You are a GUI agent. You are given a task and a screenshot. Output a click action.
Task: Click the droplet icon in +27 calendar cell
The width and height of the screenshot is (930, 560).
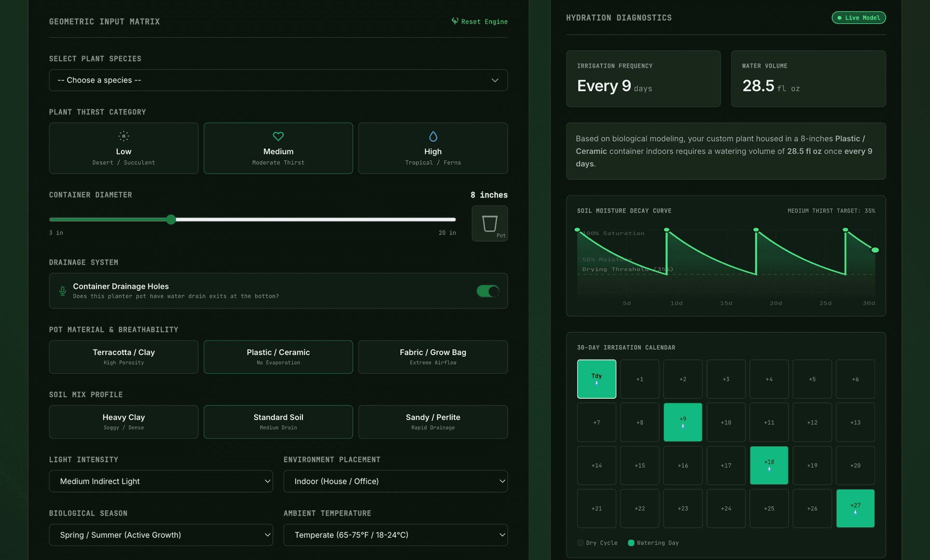855,512
